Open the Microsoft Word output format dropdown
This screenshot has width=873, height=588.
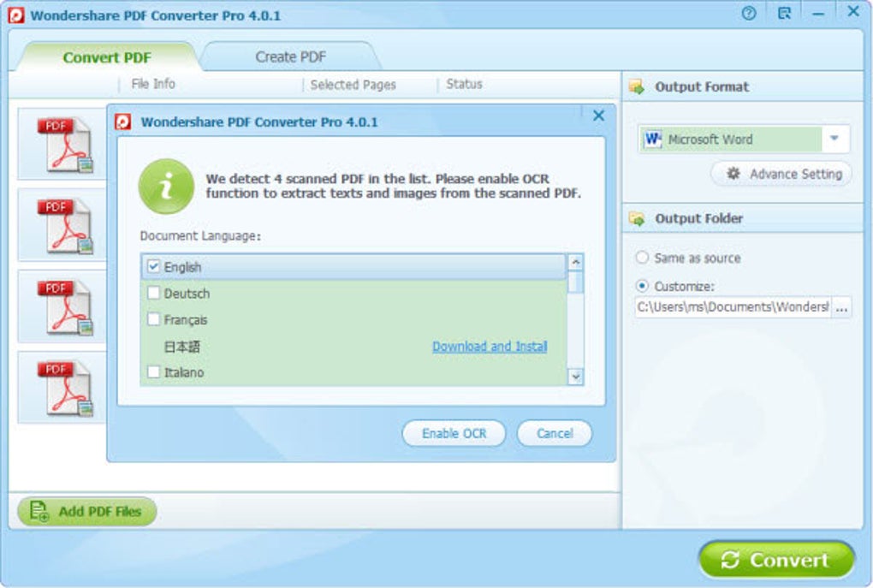tap(744, 140)
